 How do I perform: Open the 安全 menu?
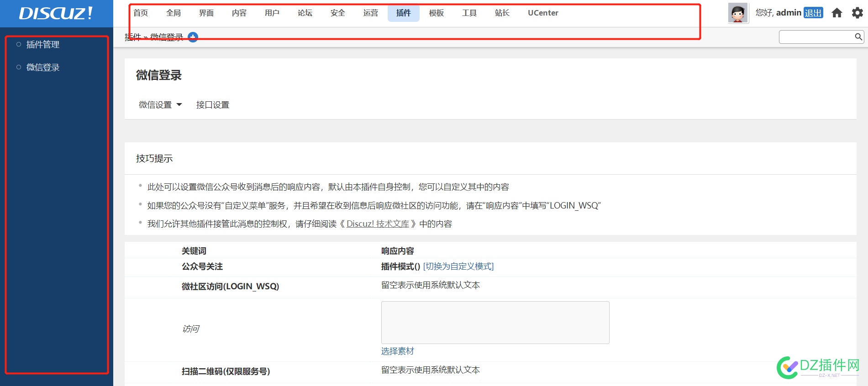[338, 13]
